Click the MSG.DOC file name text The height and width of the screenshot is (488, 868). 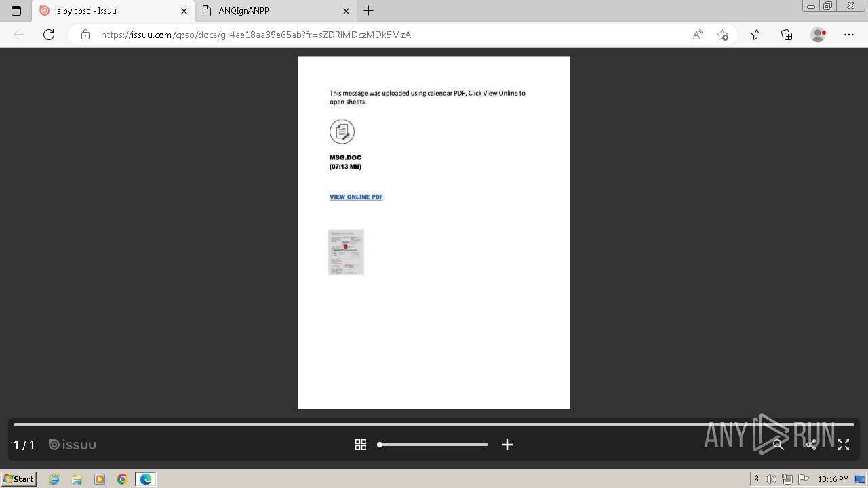tap(345, 157)
